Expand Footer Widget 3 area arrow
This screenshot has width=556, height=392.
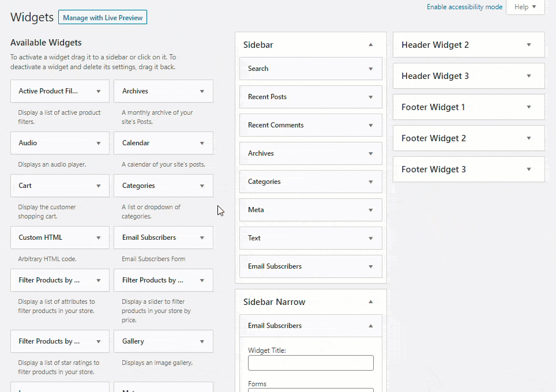pyautogui.click(x=529, y=169)
